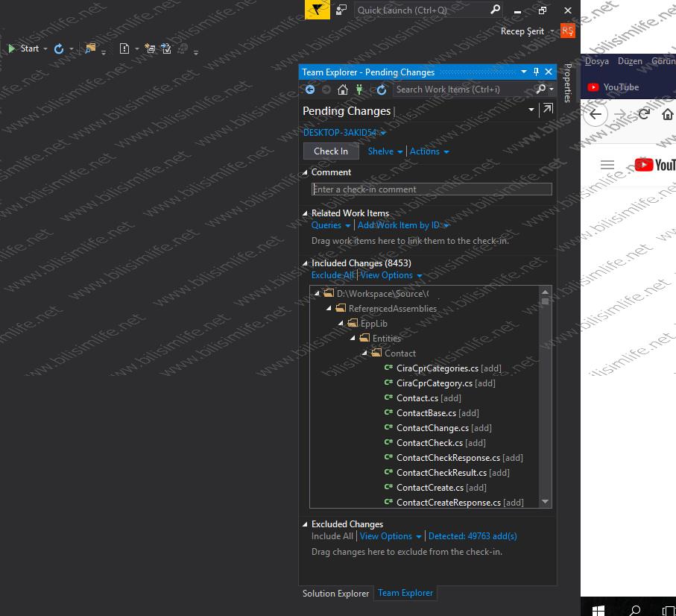Select ContactCreate.cs file

pos(435,488)
